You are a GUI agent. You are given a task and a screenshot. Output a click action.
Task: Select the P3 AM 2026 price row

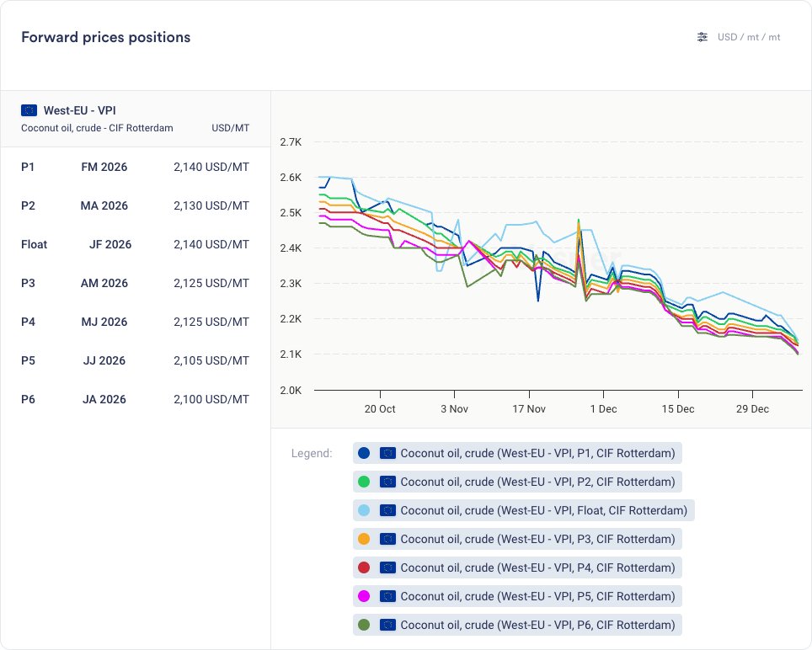pyautogui.click(x=135, y=283)
